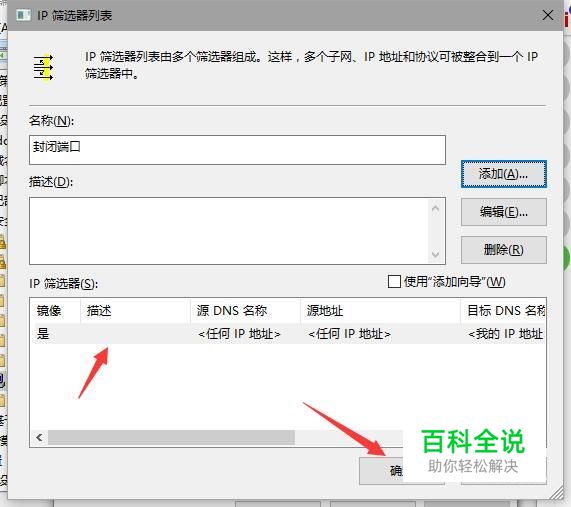Sort by the 描述 column header
This screenshot has height=507, width=571.
click(135, 311)
